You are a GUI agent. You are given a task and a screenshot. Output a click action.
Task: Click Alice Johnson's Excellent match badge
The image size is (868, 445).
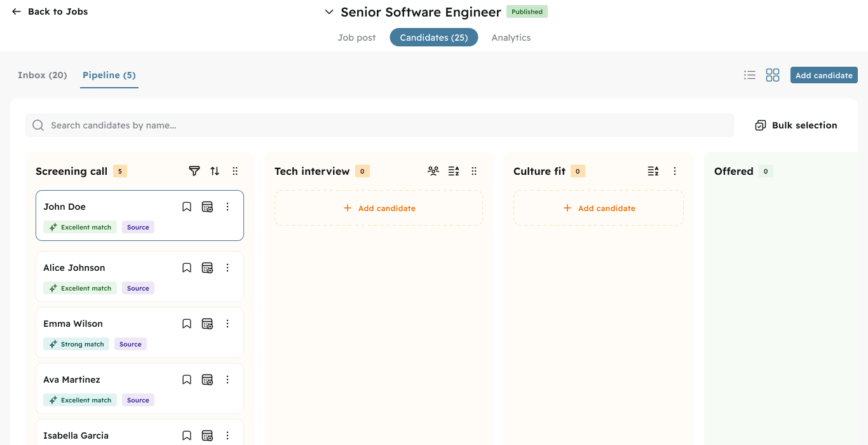[80, 288]
